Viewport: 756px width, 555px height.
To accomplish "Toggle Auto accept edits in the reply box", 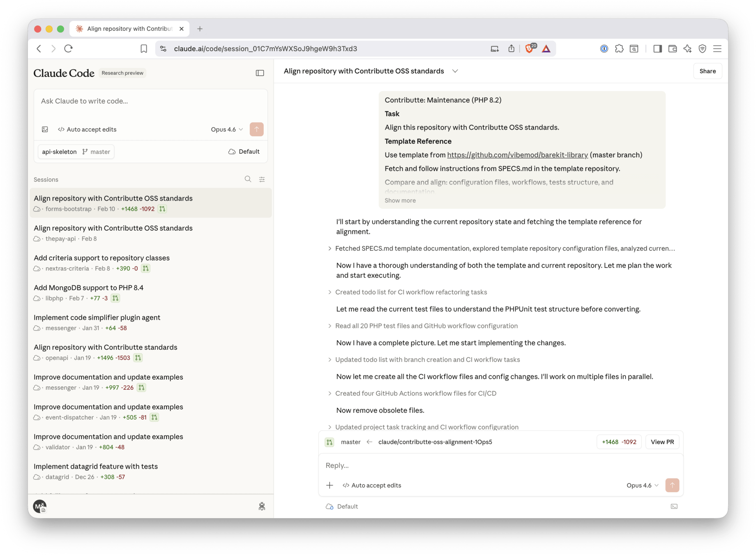I will (372, 485).
